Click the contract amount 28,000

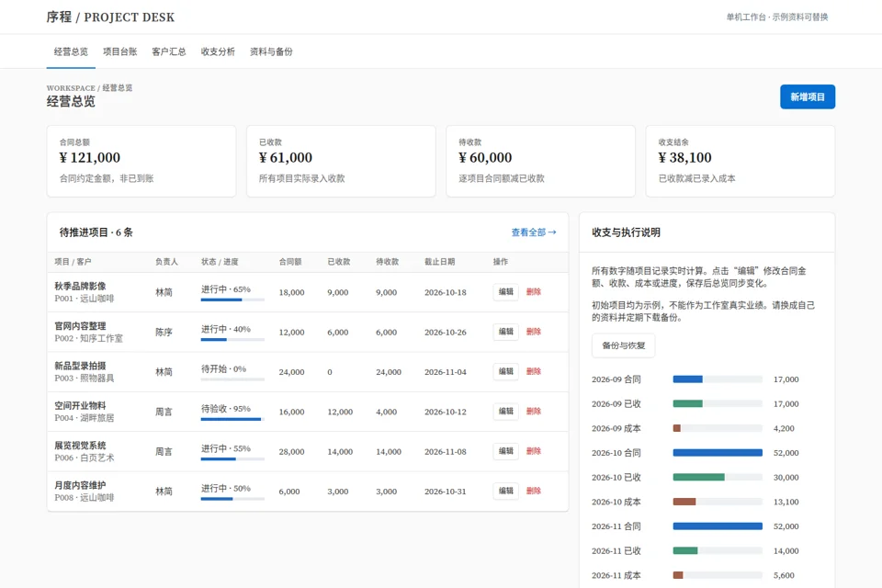click(291, 452)
